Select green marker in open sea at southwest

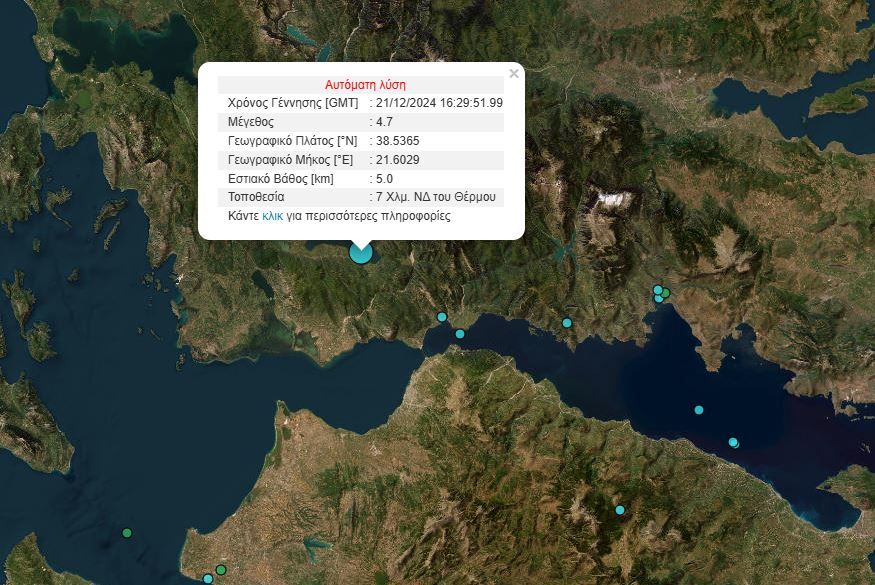(x=127, y=533)
